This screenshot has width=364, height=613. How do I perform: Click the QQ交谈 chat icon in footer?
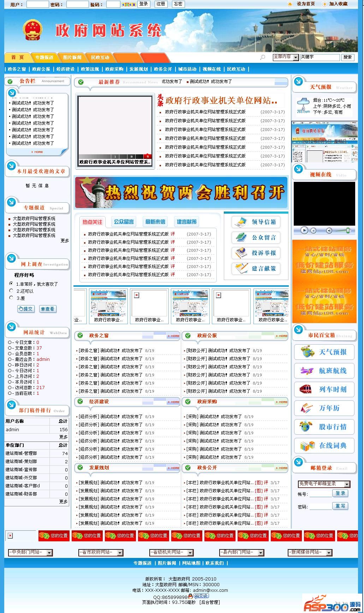(x=201, y=596)
